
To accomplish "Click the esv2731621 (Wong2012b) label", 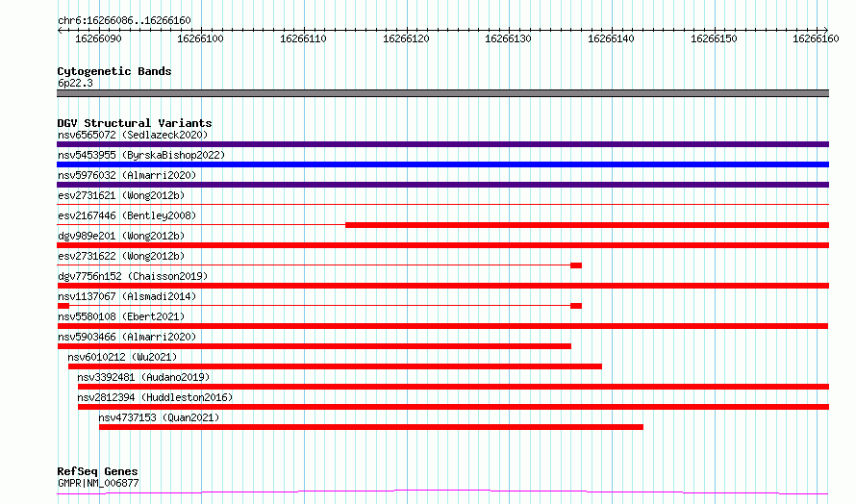I will [121, 195].
